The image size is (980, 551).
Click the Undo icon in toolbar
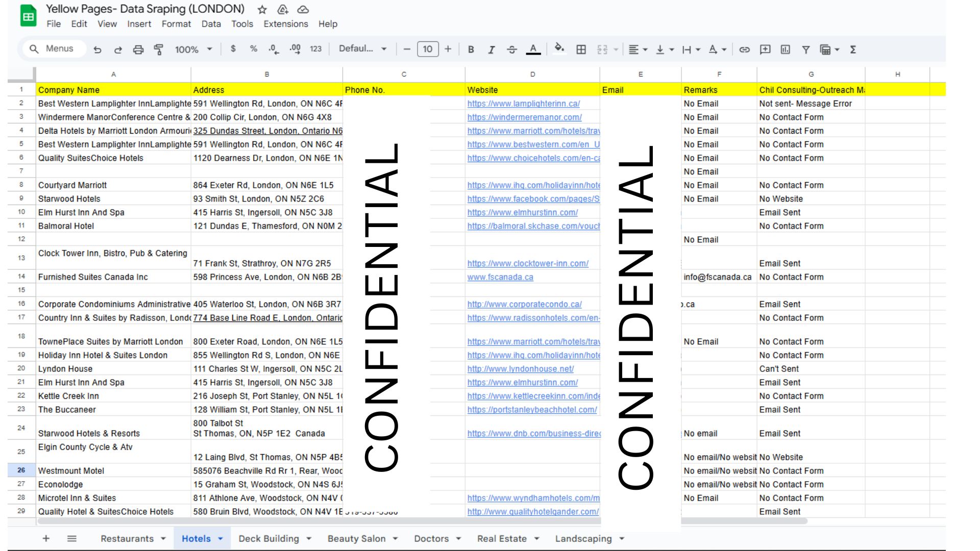[x=97, y=49]
